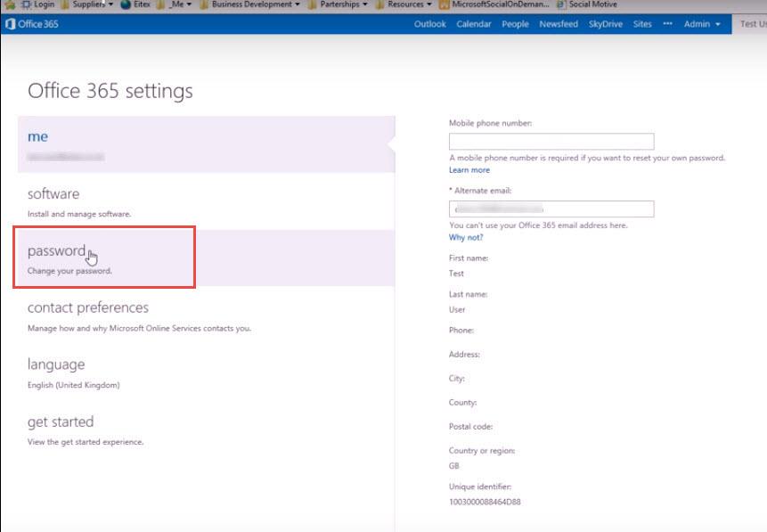Click the Alternate email input field
Image resolution: width=767 pixels, height=532 pixels.
pyautogui.click(x=551, y=209)
